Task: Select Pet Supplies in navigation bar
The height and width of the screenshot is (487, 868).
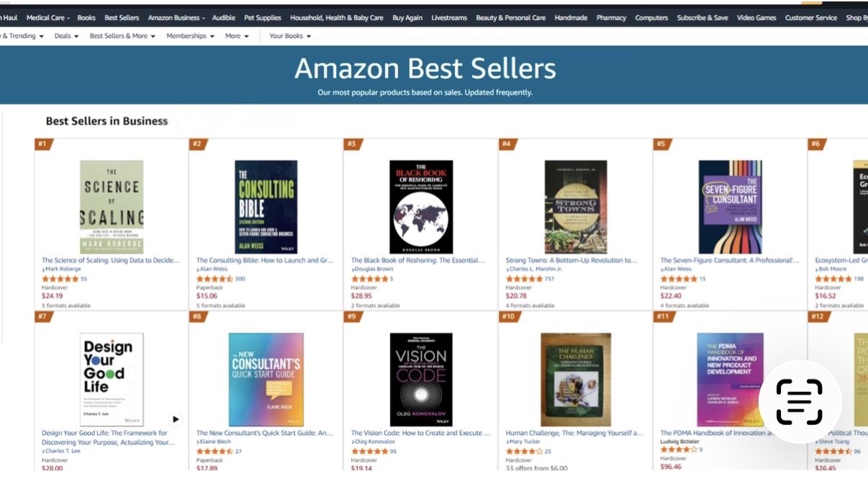Action: [263, 18]
